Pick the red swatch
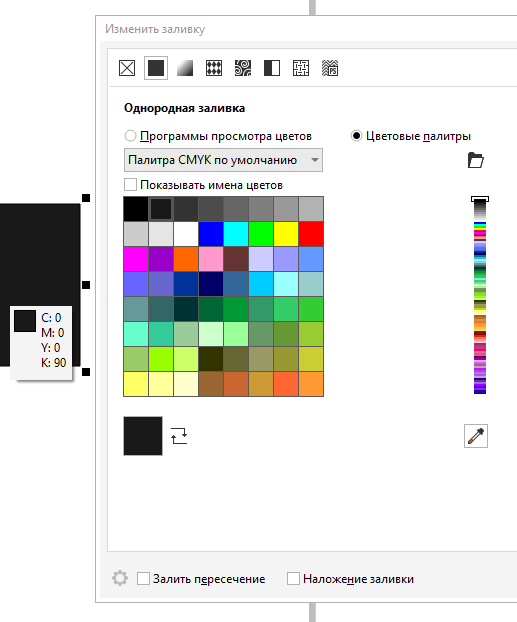This screenshot has height=622, width=517. tap(311, 234)
